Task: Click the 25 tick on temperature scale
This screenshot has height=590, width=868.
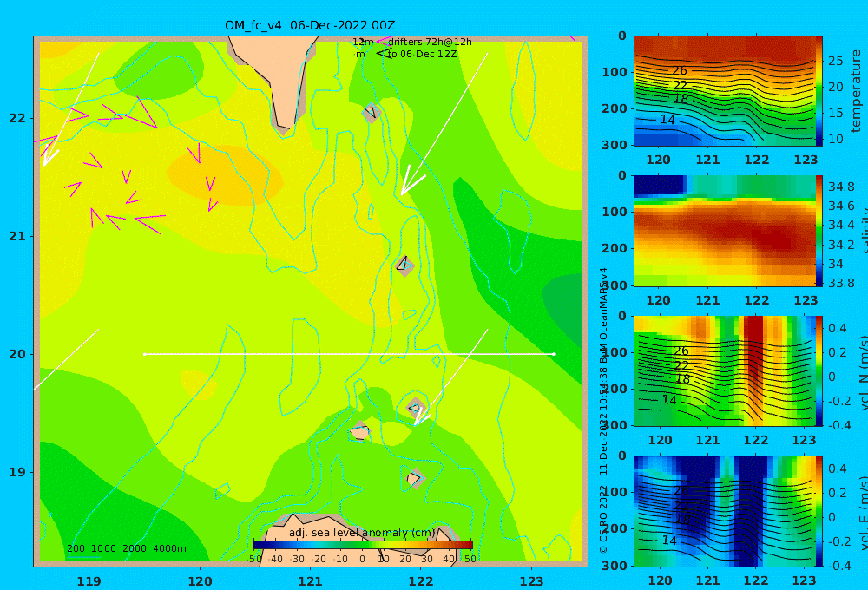Action: pyautogui.click(x=835, y=61)
